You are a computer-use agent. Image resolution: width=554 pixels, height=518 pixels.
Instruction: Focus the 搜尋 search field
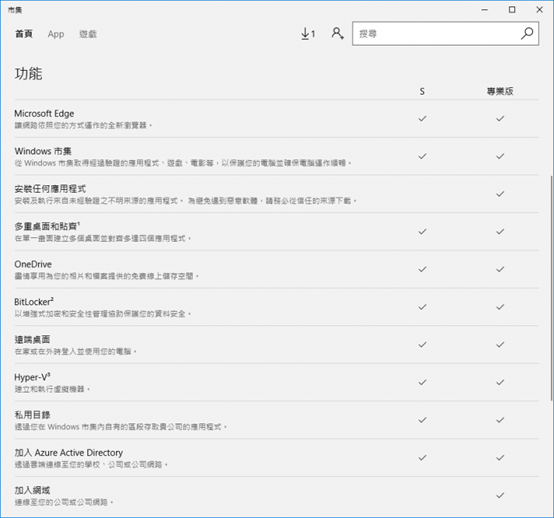[445, 34]
